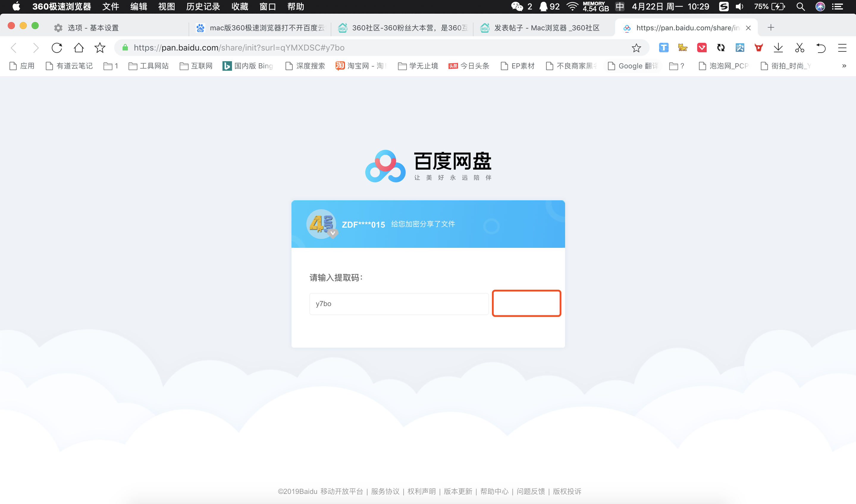This screenshot has height=504, width=856.
Task: Click WeChat icon in menu bar
Action: click(x=517, y=7)
